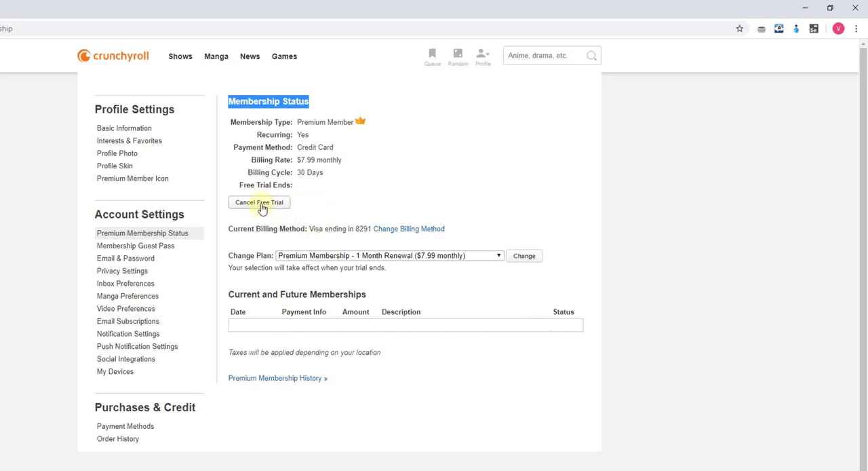This screenshot has width=868, height=471.
Task: Open the News menu
Action: click(250, 56)
